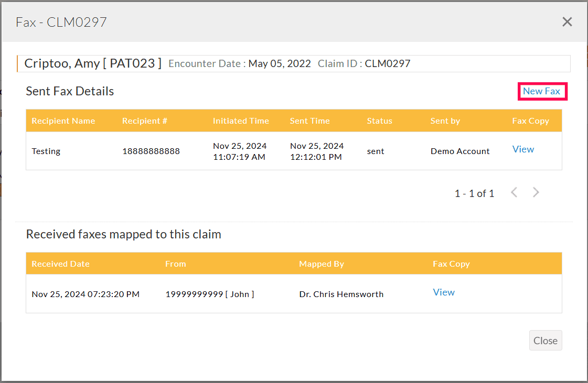View the received fax copy from John

coord(444,292)
